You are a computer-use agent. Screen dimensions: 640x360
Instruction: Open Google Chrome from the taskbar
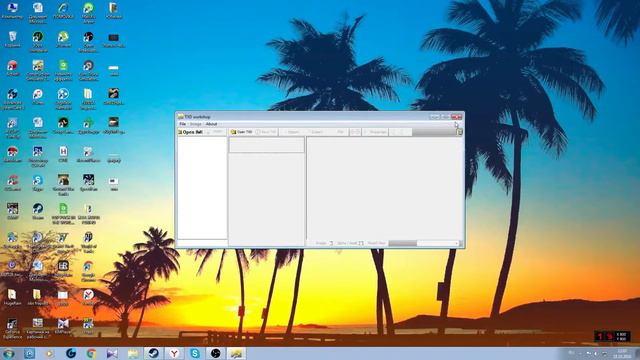point(91,353)
